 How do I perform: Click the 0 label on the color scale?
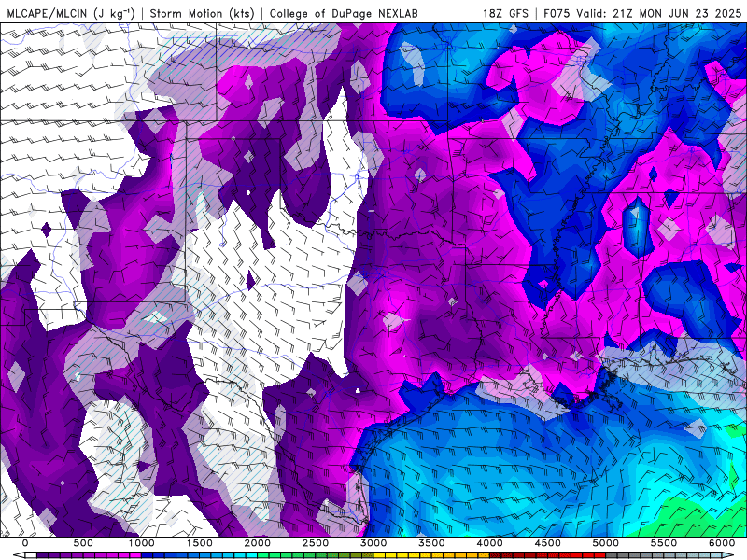(25, 543)
